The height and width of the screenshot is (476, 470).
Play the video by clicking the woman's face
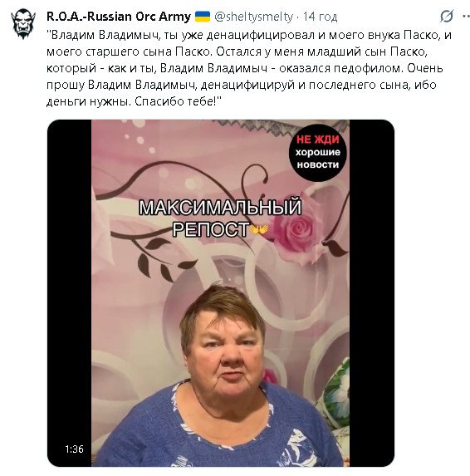tap(227, 352)
